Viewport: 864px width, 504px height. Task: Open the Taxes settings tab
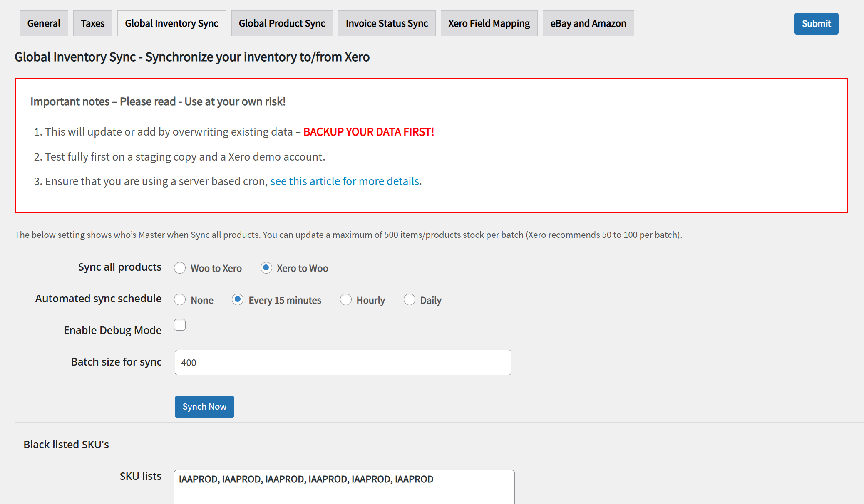(x=92, y=23)
